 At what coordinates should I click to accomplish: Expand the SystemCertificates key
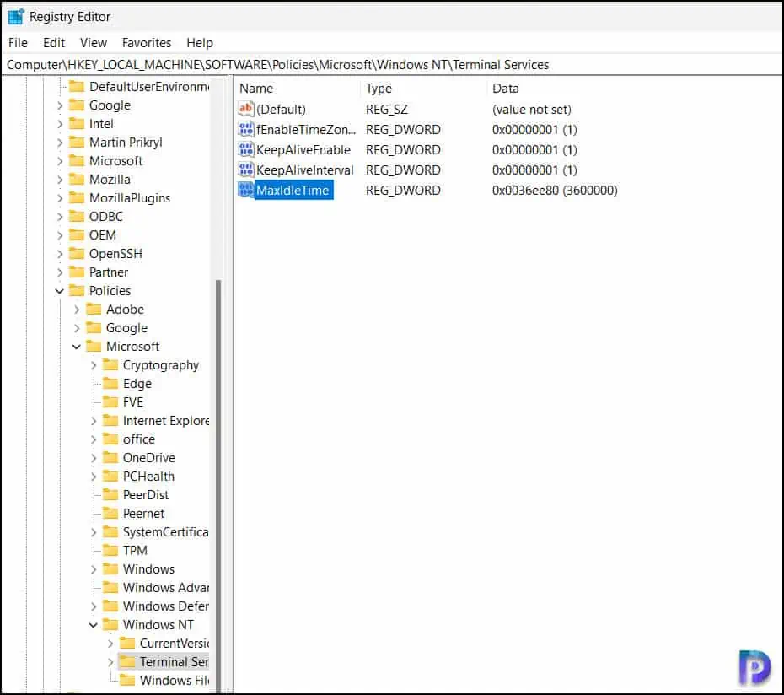pos(94,531)
